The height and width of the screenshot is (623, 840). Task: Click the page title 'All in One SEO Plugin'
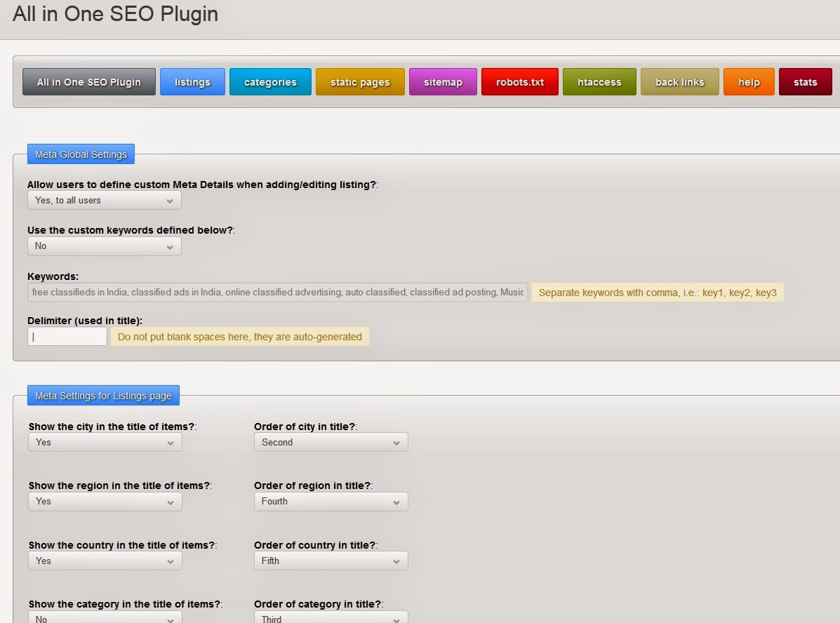pyautogui.click(x=115, y=14)
